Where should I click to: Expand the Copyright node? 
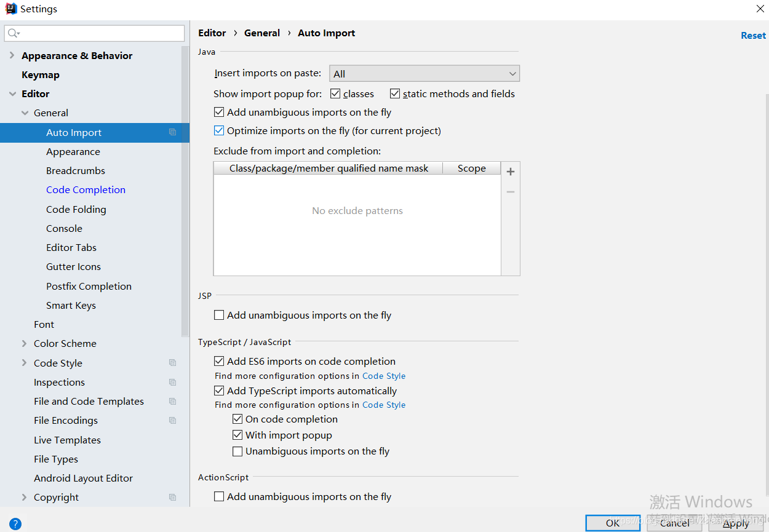tap(24, 497)
